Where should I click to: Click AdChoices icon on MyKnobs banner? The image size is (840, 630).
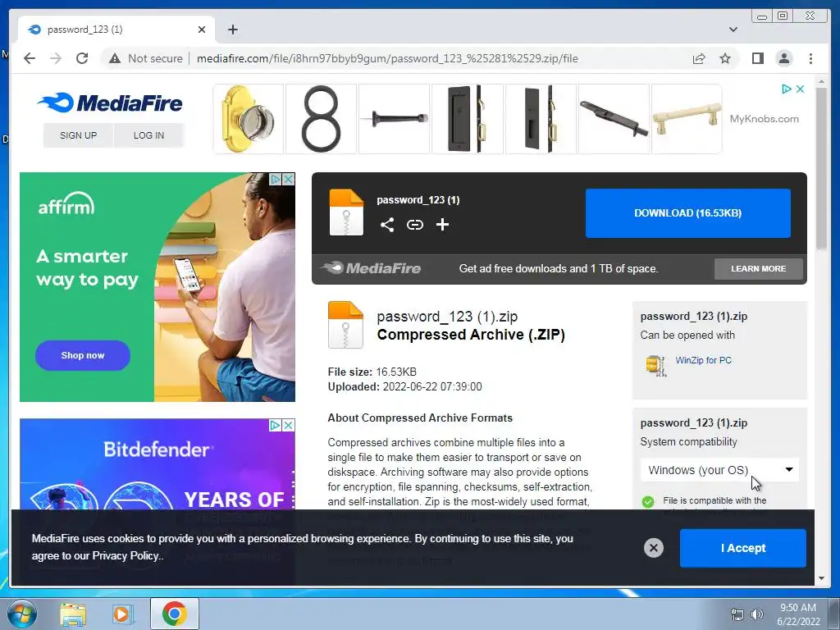[786, 89]
